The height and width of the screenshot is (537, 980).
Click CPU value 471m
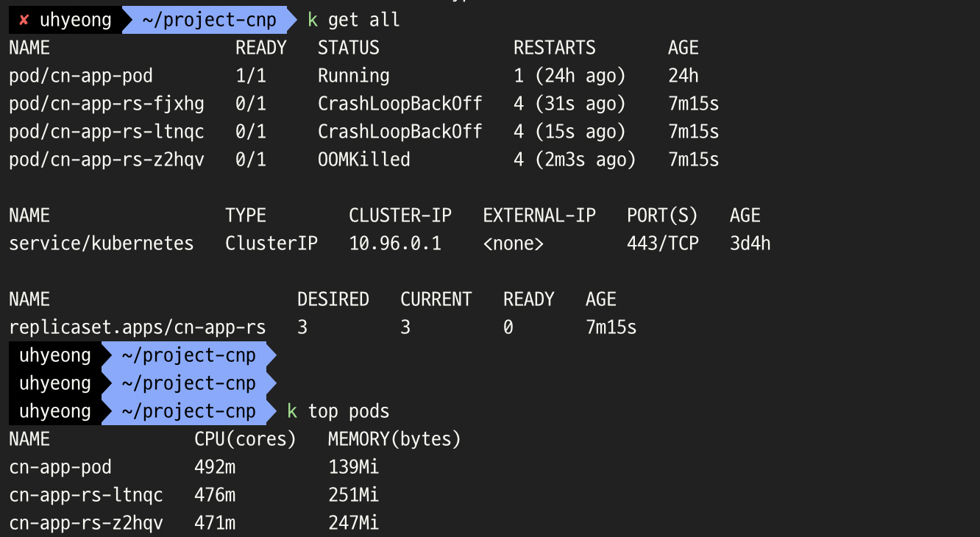click(215, 523)
